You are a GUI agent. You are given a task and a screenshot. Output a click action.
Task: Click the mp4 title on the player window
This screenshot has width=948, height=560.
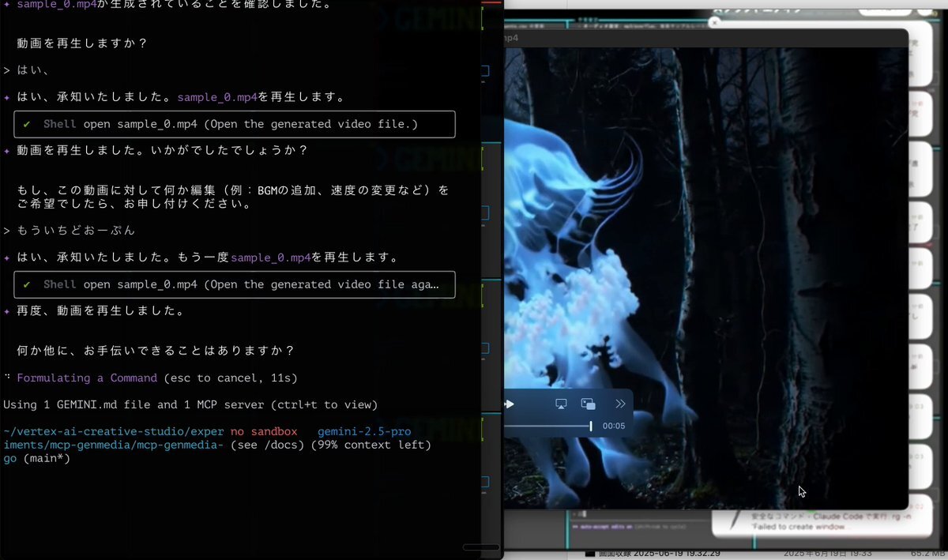[x=511, y=38]
